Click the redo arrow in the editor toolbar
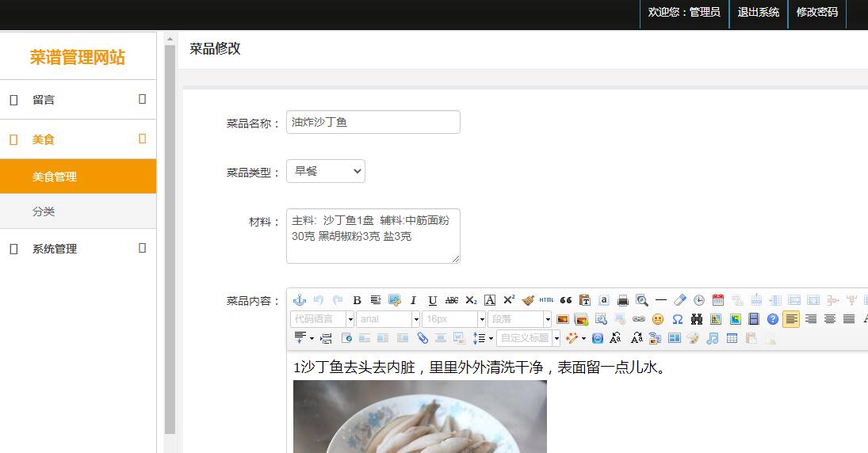 (338, 300)
